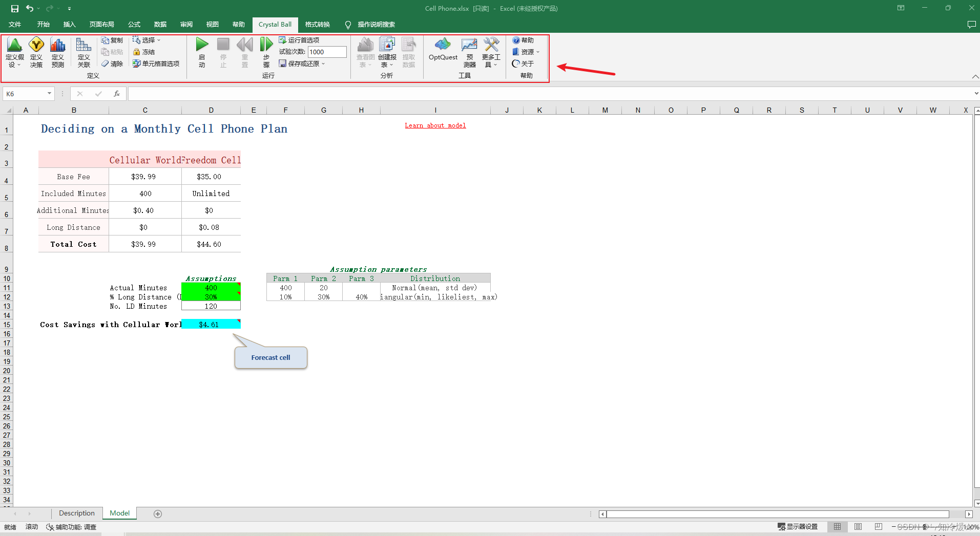
Task: Open Resources (资源) dropdown
Action: click(526, 52)
